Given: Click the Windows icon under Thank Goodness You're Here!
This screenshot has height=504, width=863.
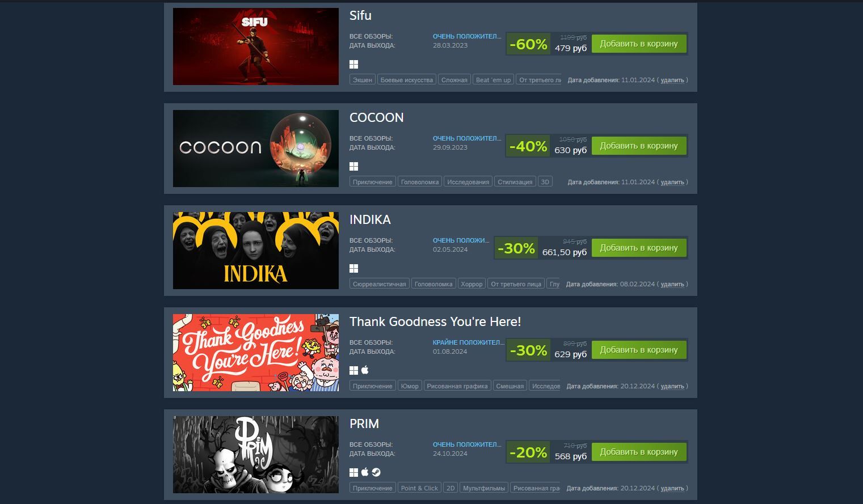Looking at the screenshot, I should (x=353, y=370).
